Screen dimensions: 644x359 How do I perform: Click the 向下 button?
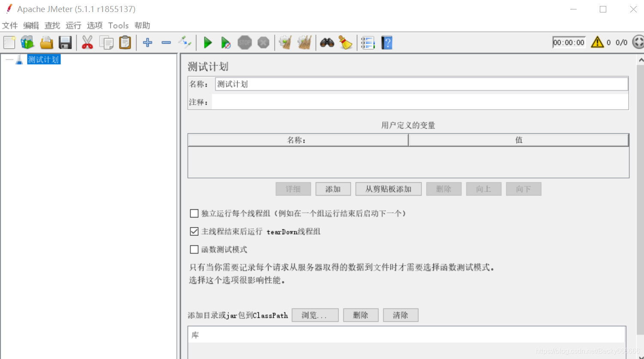(x=523, y=189)
